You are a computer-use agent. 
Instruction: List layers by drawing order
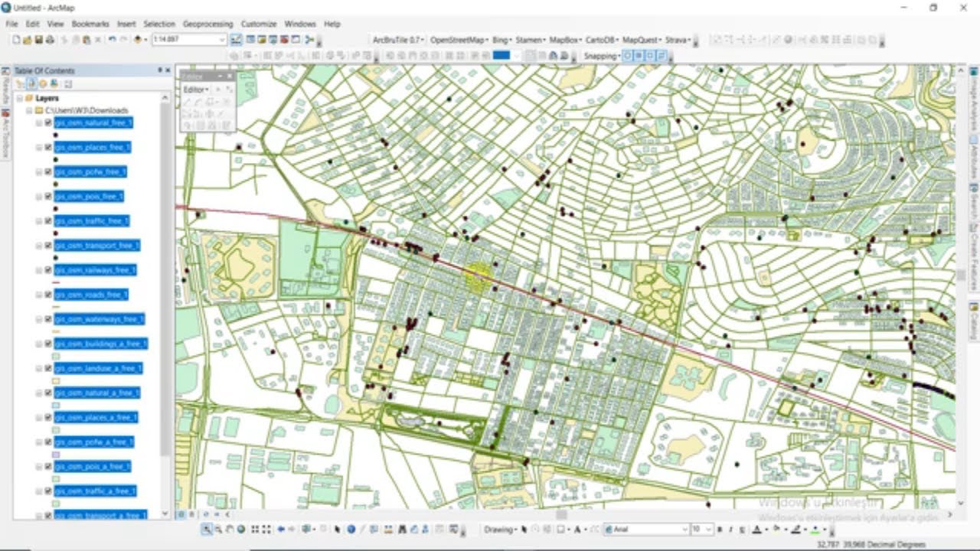tap(21, 83)
